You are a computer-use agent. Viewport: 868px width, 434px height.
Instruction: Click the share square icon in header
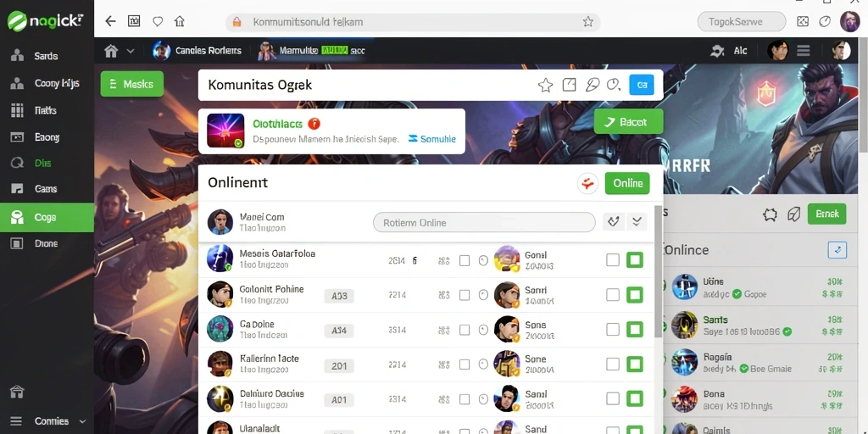[569, 85]
